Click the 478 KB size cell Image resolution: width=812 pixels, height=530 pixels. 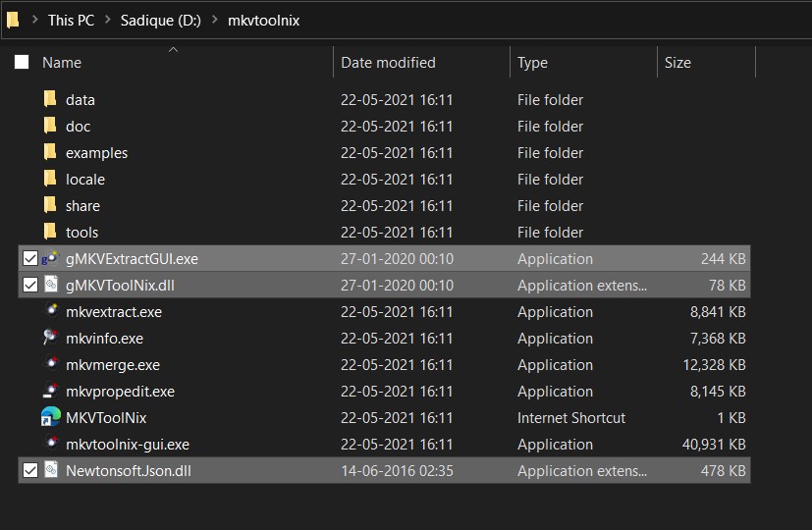click(x=724, y=471)
